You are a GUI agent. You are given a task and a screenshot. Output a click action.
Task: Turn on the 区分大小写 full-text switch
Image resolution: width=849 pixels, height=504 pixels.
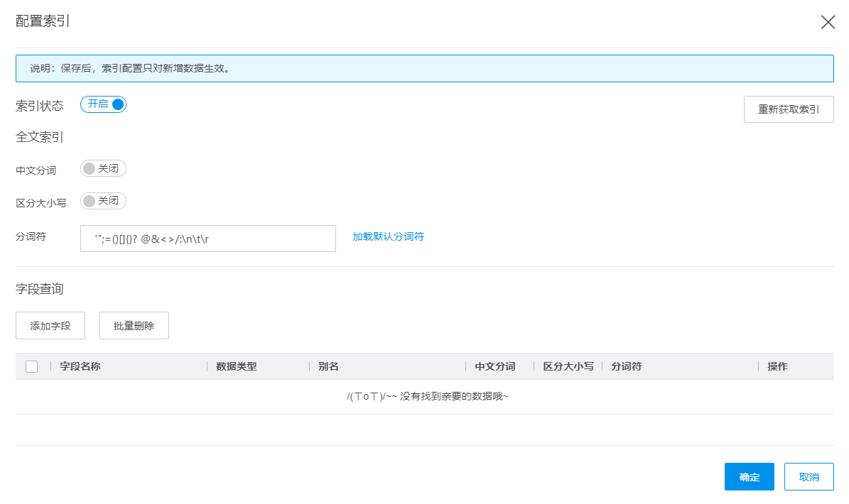(103, 201)
